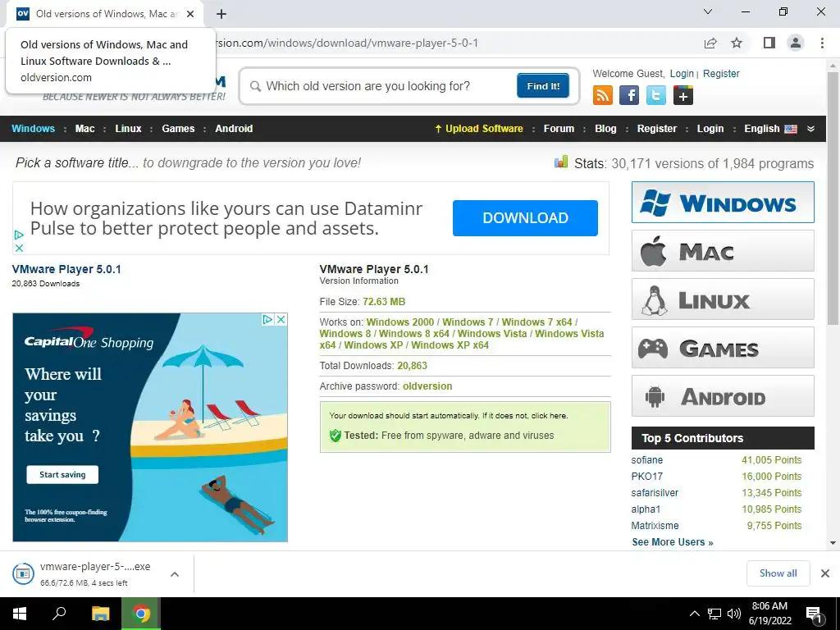This screenshot has height=630, width=840.
Task: Show hidden system tray icons
Action: tap(694, 614)
